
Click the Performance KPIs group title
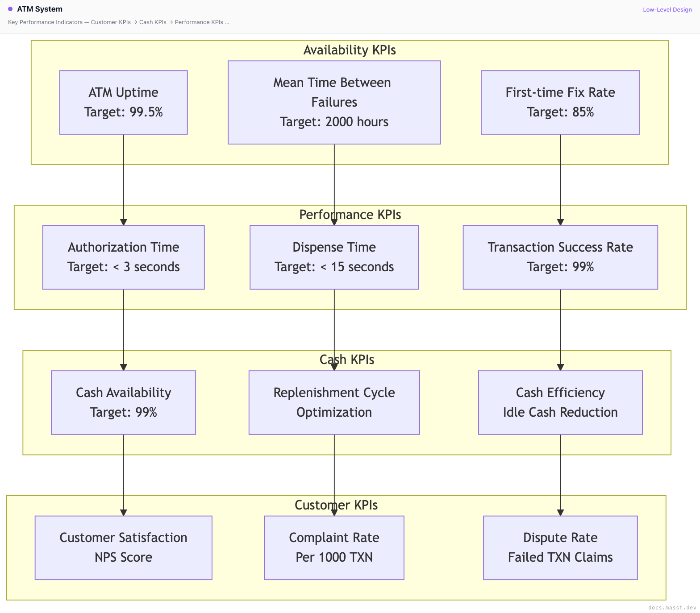pos(350,215)
